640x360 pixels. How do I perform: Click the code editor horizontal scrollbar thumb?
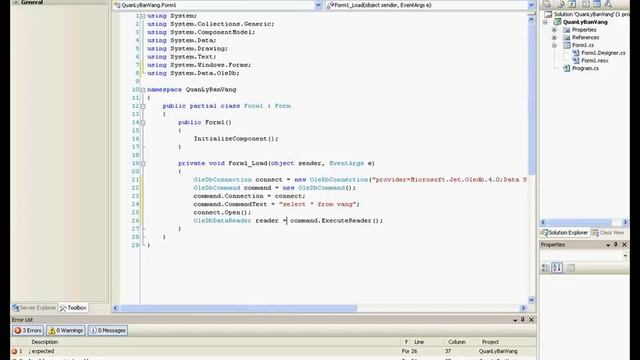(239, 308)
